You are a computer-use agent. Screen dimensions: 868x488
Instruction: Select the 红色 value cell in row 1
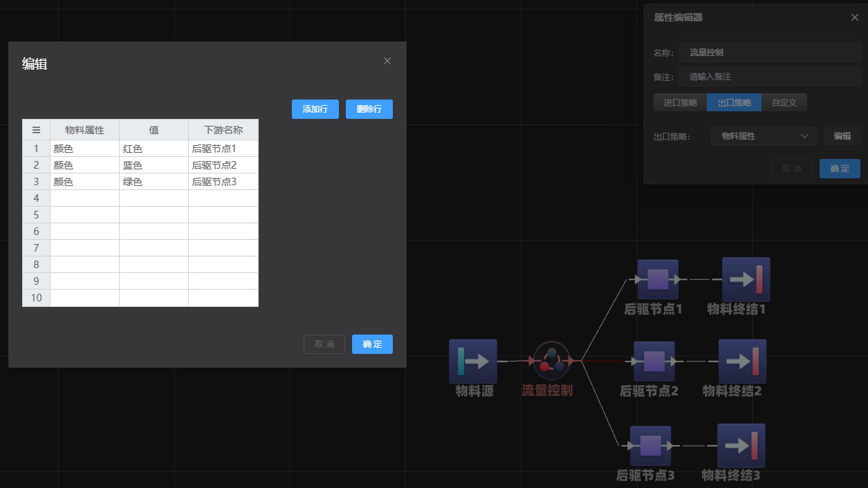pyautogui.click(x=154, y=149)
